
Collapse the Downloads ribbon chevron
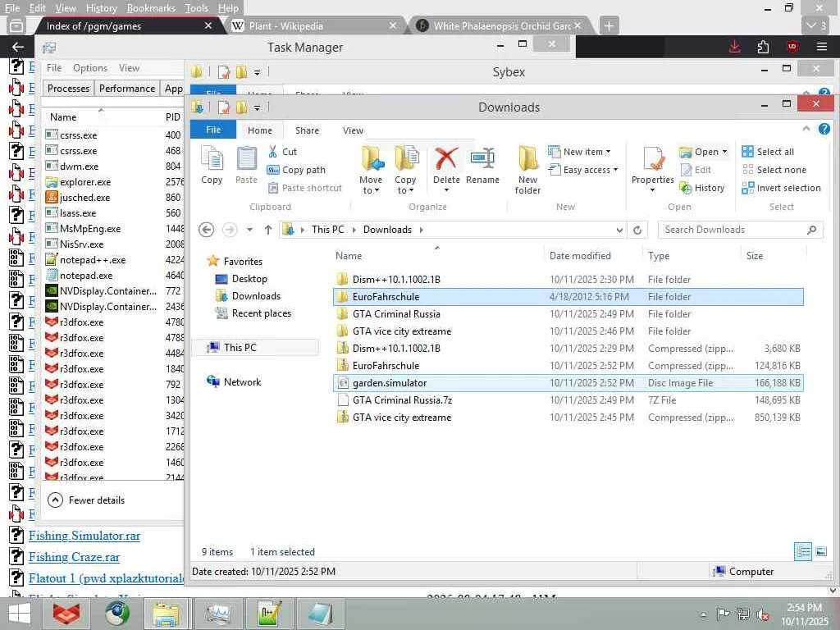(x=806, y=129)
